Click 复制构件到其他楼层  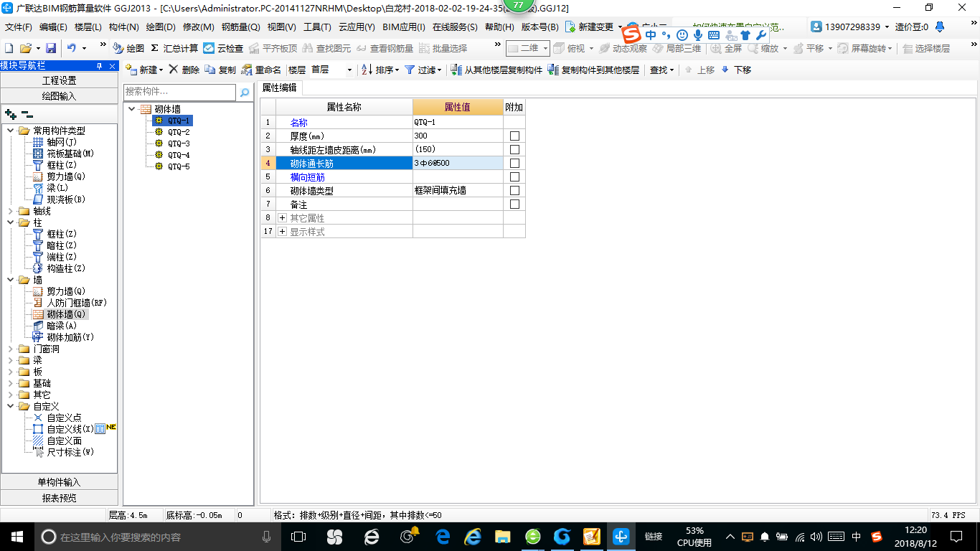point(593,70)
